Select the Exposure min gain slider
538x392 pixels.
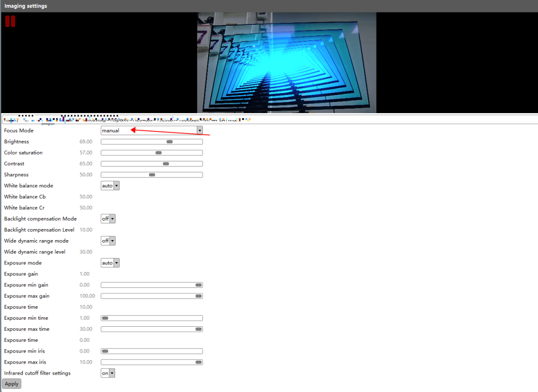click(197, 285)
